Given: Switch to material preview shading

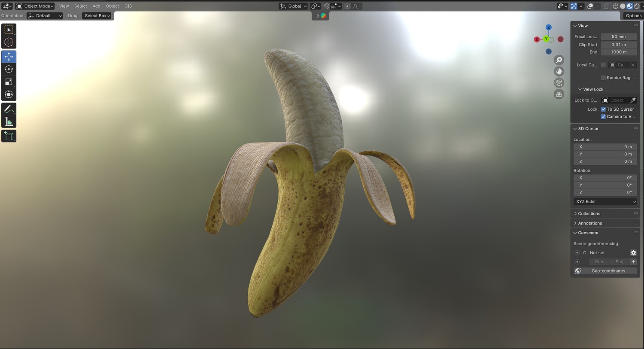Looking at the screenshot, I should [x=629, y=6].
